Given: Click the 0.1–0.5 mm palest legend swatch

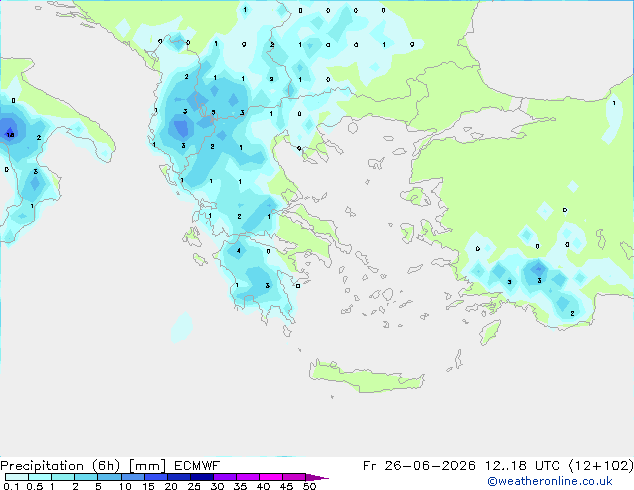Looking at the screenshot, I should click(17, 477).
